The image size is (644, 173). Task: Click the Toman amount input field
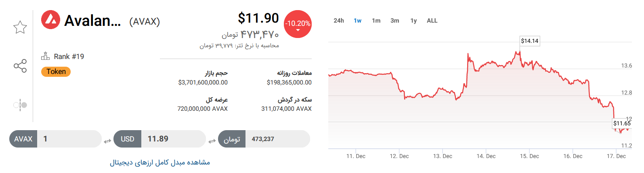277,139
